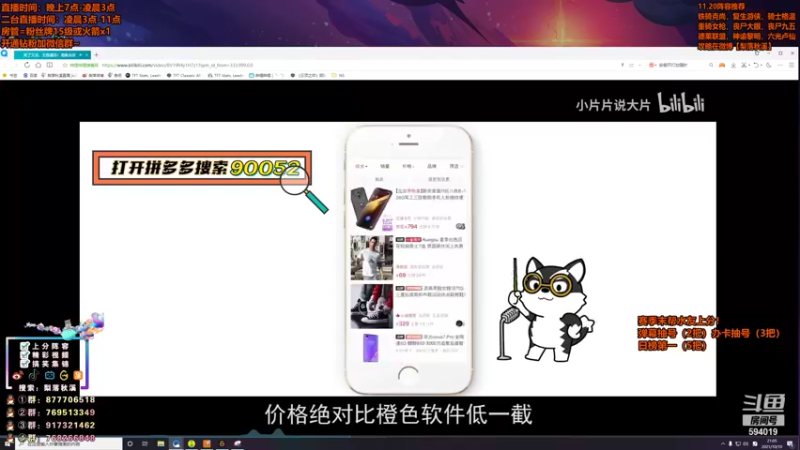Go to the browser home page icon

point(38,65)
